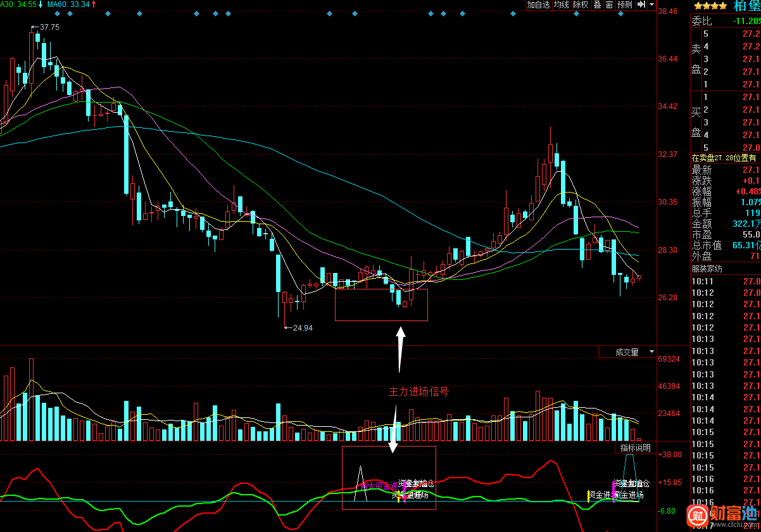Open the 指标说明 indicator description
761x532 pixels.
pyautogui.click(x=635, y=448)
